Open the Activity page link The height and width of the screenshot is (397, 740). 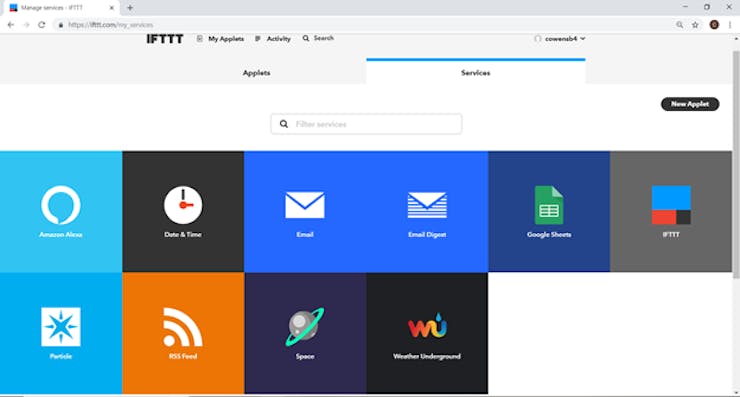pos(273,39)
